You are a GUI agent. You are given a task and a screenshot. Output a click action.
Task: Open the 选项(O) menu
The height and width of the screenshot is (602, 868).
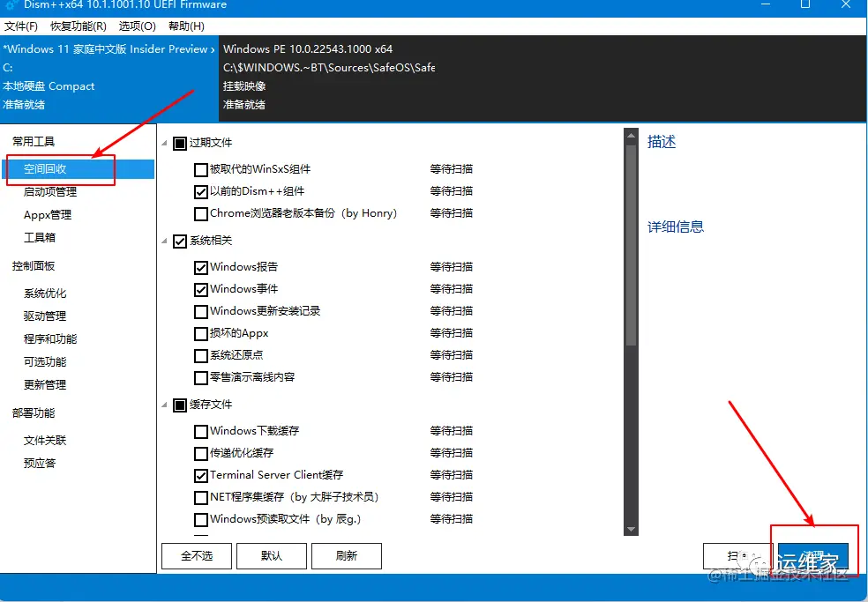[138, 26]
